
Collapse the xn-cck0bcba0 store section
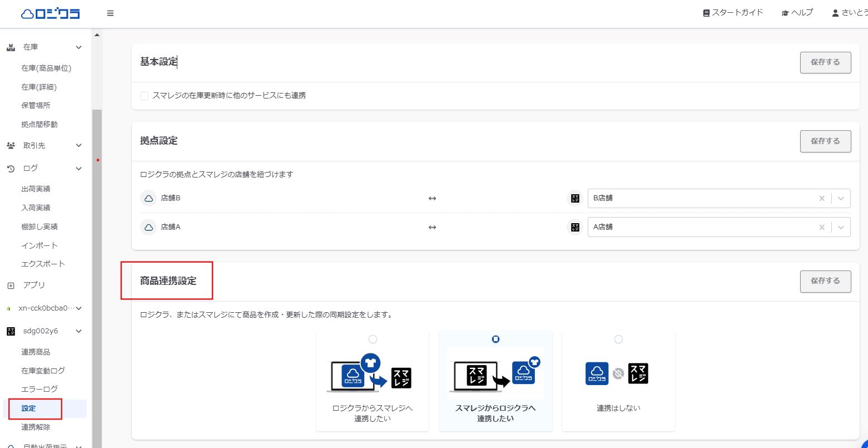79,308
